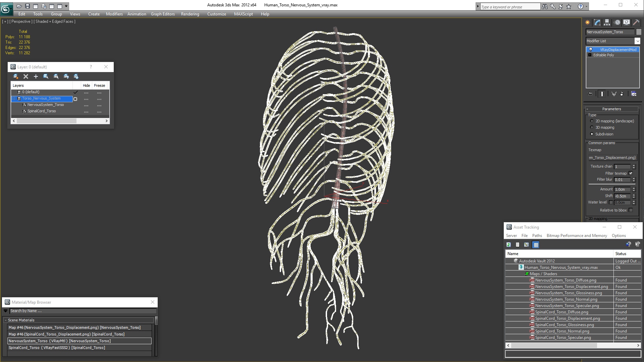Click object color swatch beside object name
This screenshot has width=644, height=362.
click(639, 32)
